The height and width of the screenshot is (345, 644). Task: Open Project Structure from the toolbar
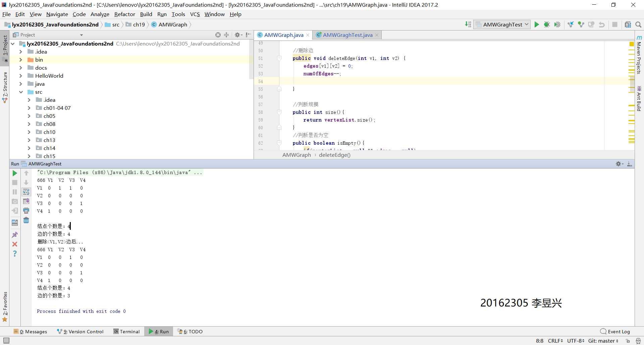tap(628, 24)
